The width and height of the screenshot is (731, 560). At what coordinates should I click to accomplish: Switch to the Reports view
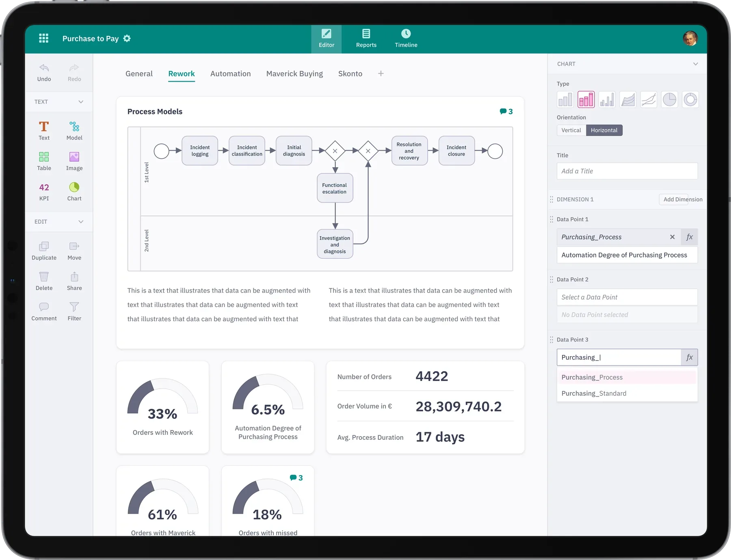pos(366,39)
